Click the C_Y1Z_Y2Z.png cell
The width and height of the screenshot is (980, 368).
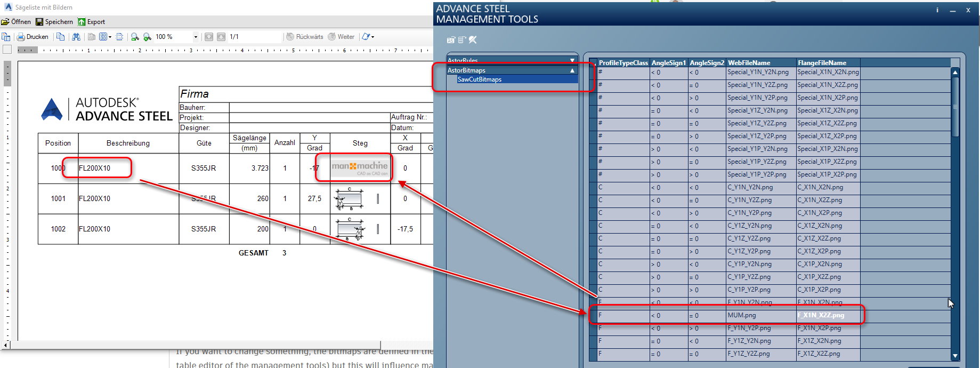[761, 239]
